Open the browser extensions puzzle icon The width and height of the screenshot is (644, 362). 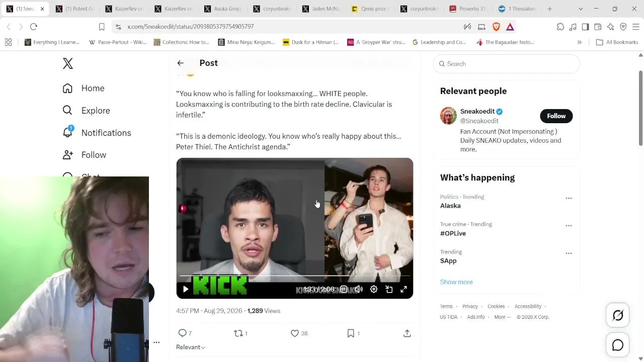(x=560, y=27)
